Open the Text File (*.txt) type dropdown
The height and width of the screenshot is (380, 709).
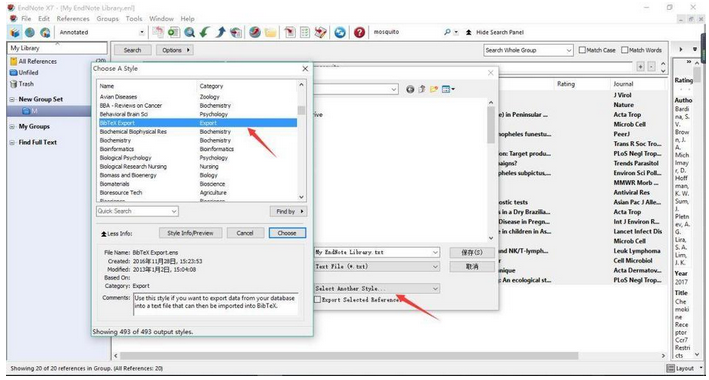[x=435, y=266]
